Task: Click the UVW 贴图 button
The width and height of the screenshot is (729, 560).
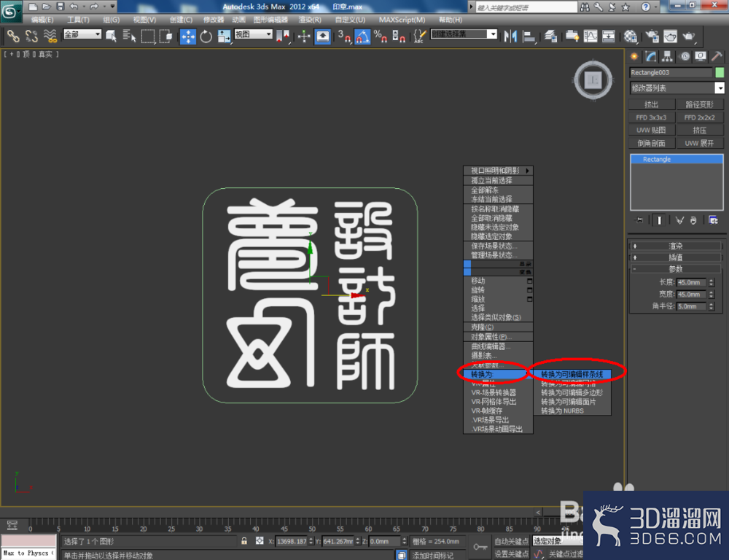Action: 651,131
